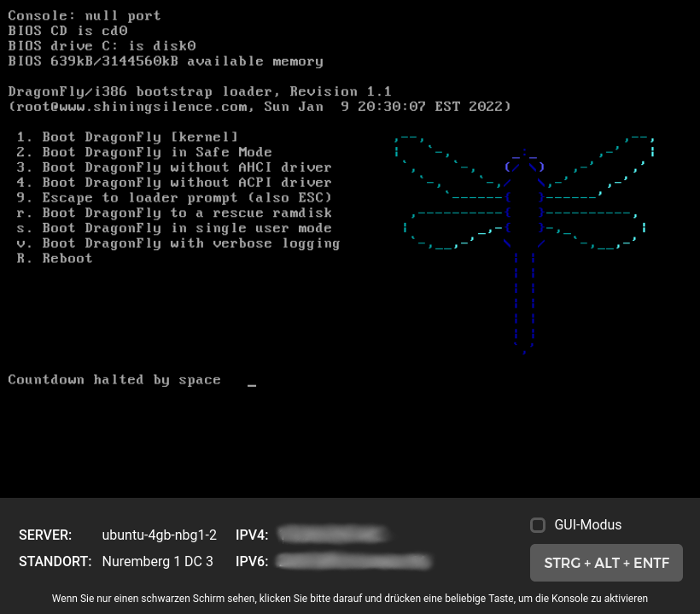Click the STANDORT: label

tap(55, 561)
